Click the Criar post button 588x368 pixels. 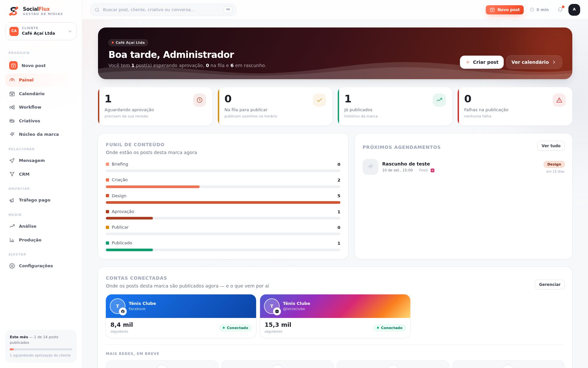click(x=482, y=62)
